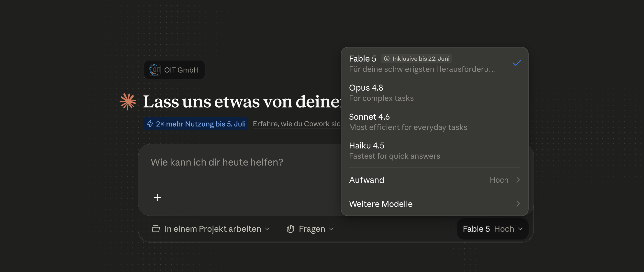
Task: Click Most efficient for everyday tasks text
Action: tap(408, 127)
